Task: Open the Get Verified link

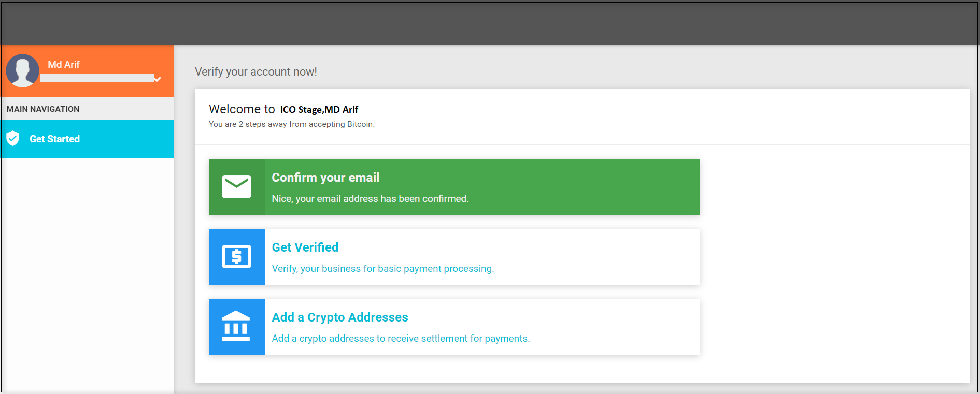Action: click(305, 247)
